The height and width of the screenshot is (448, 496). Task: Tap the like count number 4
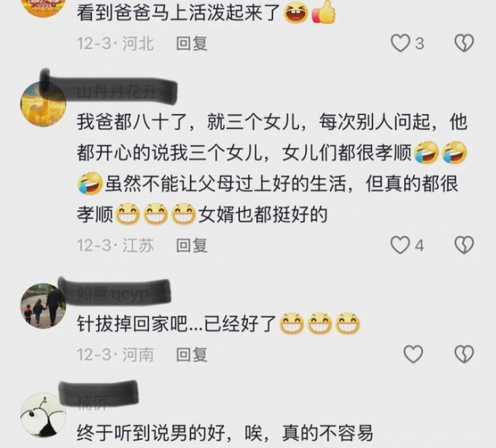click(x=419, y=245)
